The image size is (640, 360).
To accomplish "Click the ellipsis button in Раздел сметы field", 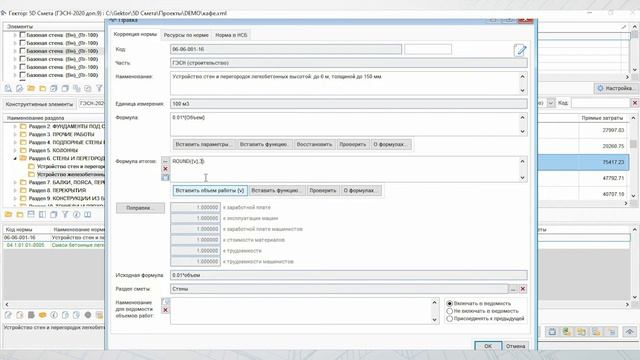I will (x=513, y=289).
